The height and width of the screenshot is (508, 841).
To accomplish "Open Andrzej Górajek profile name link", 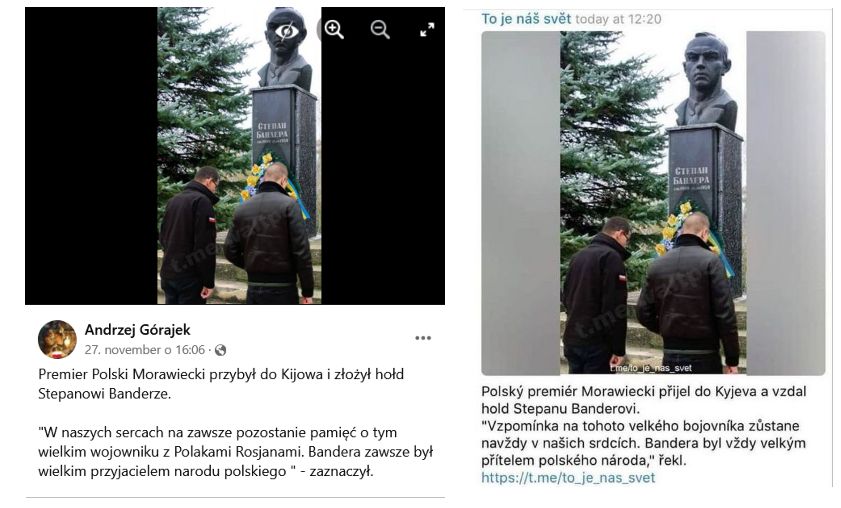I will coord(137,330).
